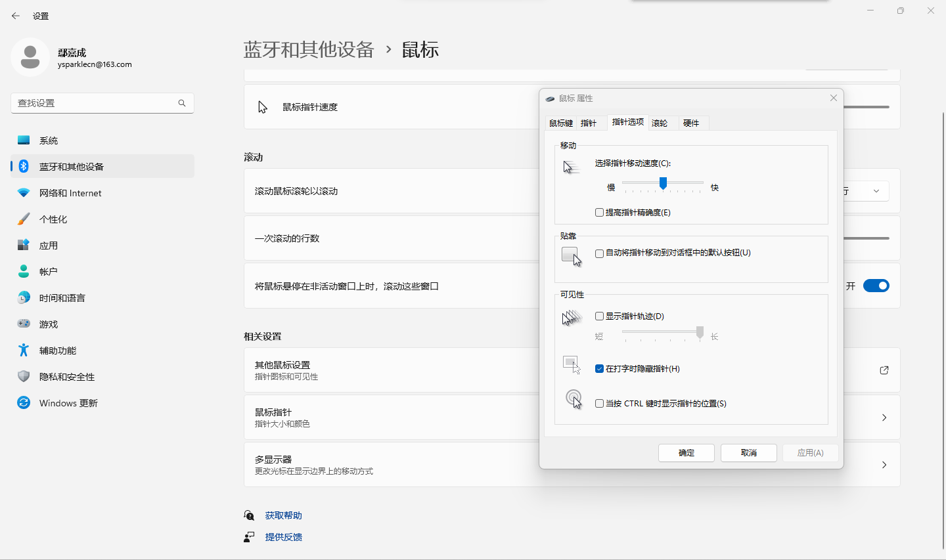This screenshot has width=946, height=560.
Task: Click the hide-pointer-while-typing icon
Action: [572, 365]
